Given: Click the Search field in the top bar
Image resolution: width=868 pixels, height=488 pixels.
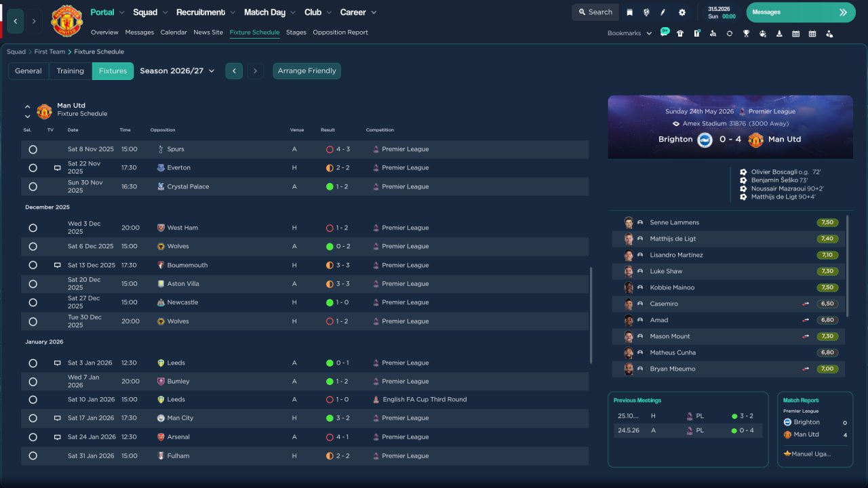Looking at the screenshot, I should [595, 12].
